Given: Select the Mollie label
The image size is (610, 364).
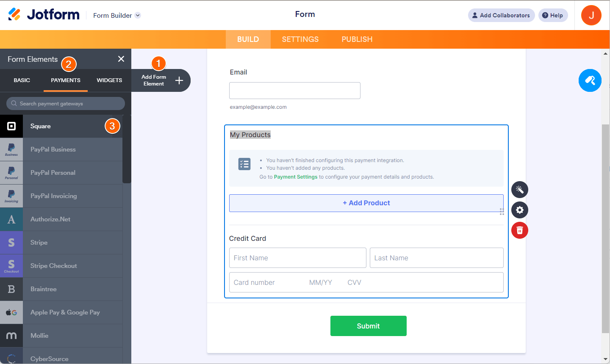Looking at the screenshot, I should [39, 336].
